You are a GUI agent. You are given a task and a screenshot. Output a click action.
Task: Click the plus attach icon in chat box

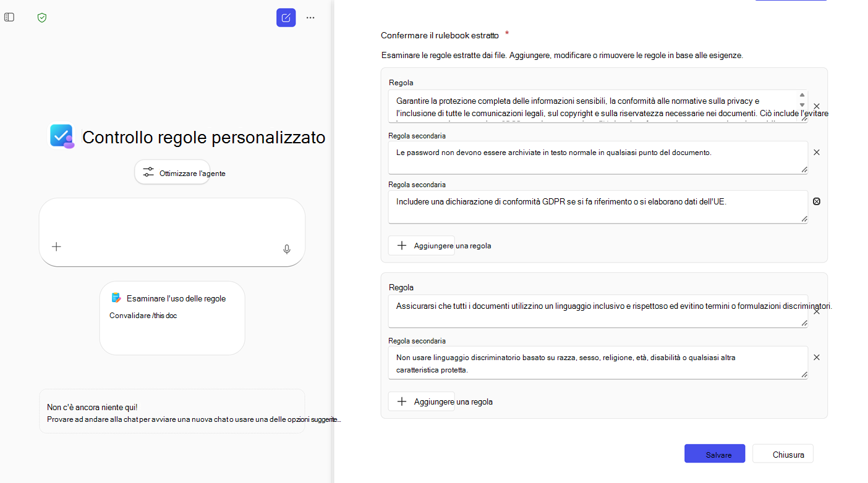click(x=56, y=246)
